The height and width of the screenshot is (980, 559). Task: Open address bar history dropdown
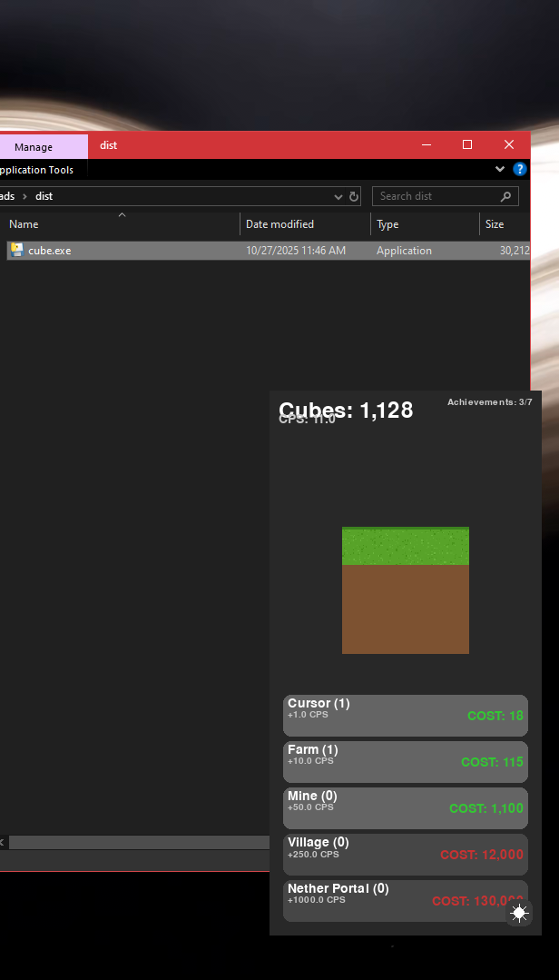coord(338,196)
